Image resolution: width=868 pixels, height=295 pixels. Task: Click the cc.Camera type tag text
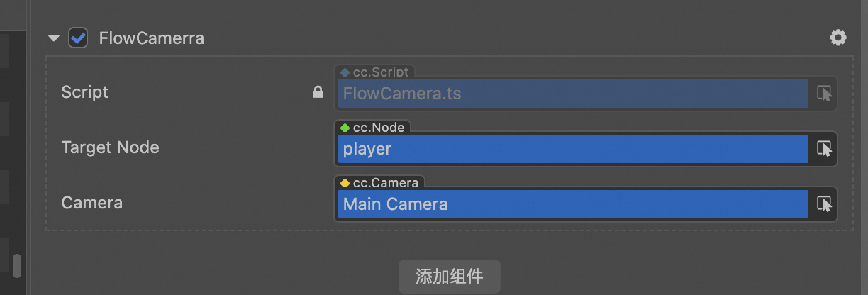tap(385, 183)
